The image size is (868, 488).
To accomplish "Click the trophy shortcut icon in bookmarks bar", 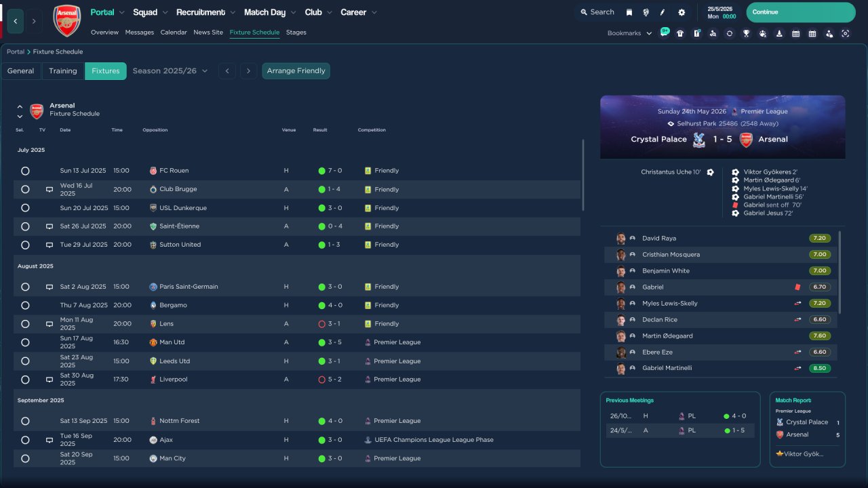I will (746, 33).
